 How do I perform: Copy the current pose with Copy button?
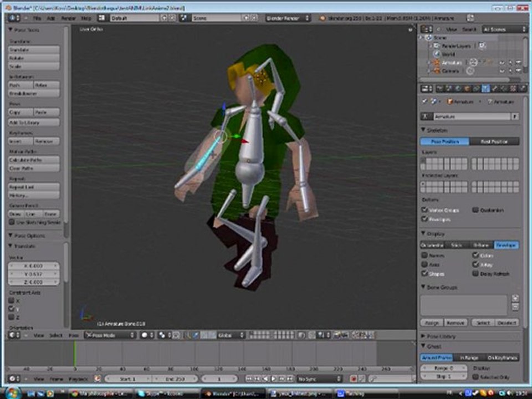pyautogui.click(x=21, y=112)
